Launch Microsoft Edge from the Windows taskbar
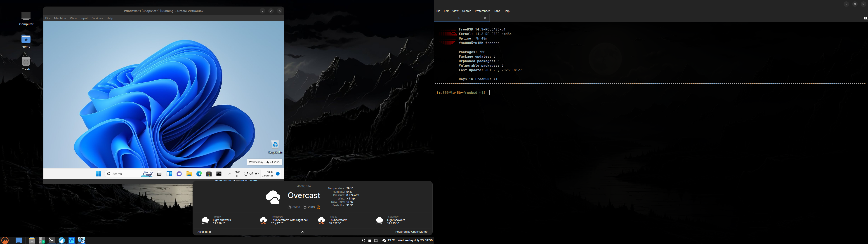The width and height of the screenshot is (868, 244). coord(199,174)
